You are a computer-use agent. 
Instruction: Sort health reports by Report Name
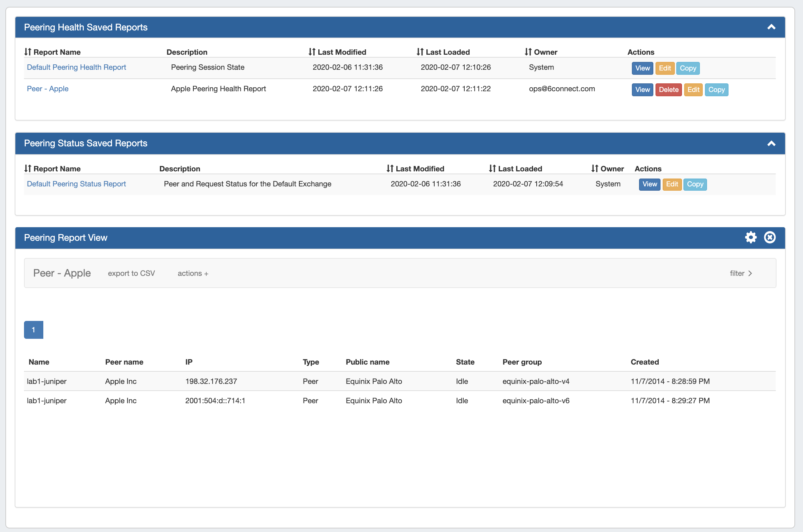[x=53, y=52]
